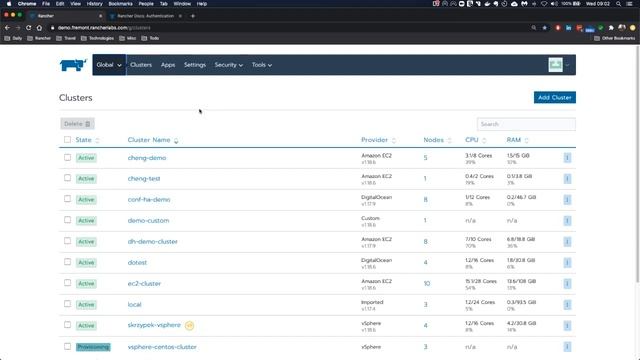The image size is (640, 360).
Task: Click the Rancher cow logo
Action: coord(73,65)
